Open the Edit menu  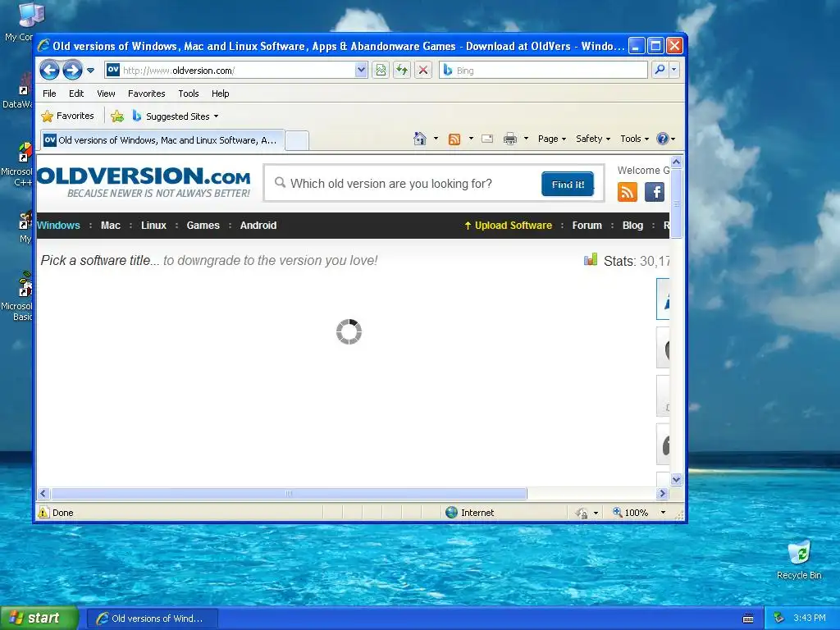click(76, 94)
